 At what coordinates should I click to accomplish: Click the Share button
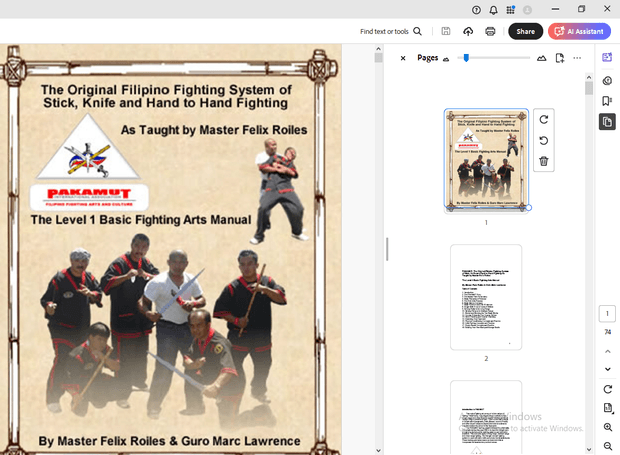coord(525,31)
